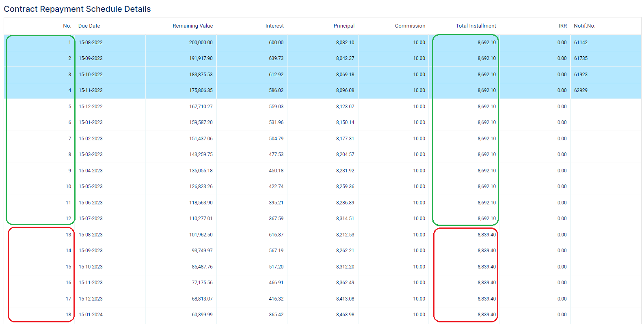The height and width of the screenshot is (324, 644).
Task: Select notification number 62929 cell
Action: (581, 90)
